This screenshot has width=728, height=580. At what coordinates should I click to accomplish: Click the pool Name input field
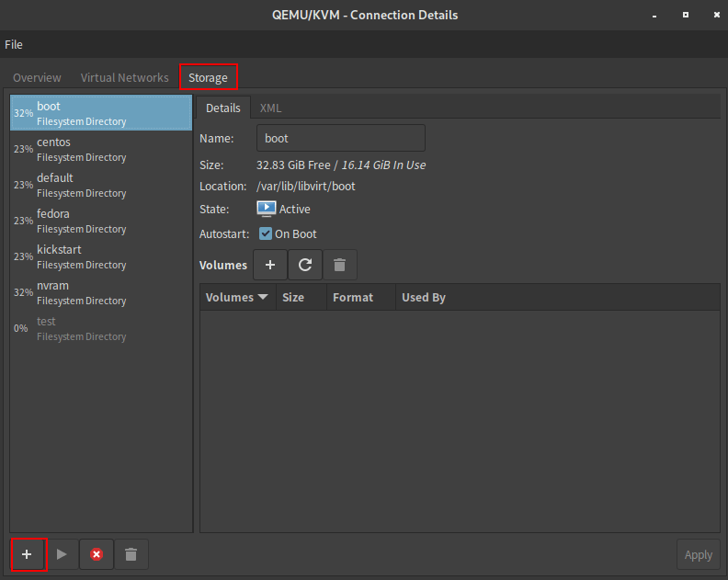(341, 138)
